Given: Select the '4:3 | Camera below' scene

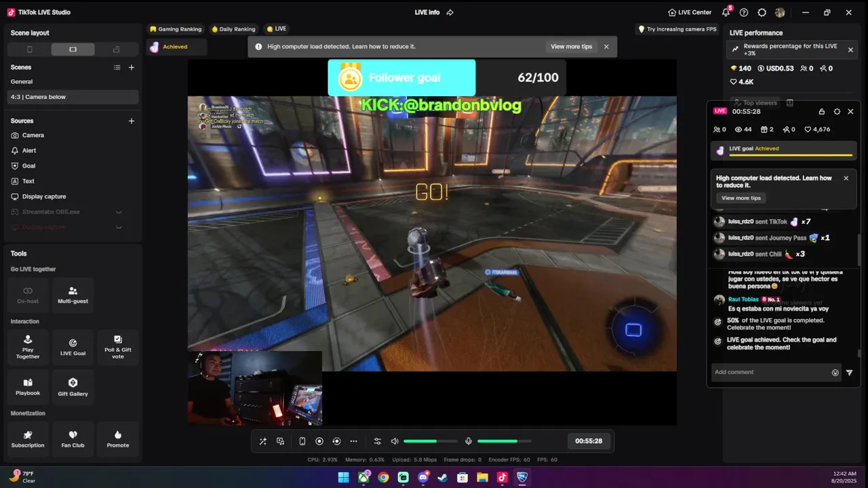Looking at the screenshot, I should 73,97.
